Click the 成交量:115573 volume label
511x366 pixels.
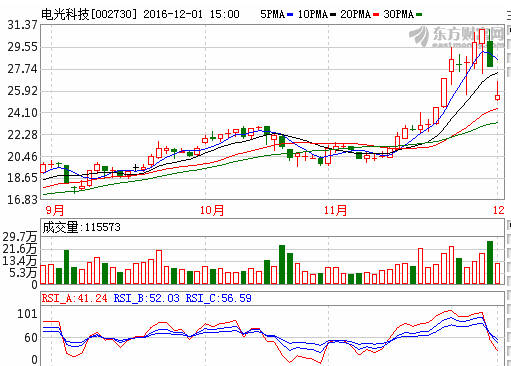pyautogui.click(x=81, y=227)
